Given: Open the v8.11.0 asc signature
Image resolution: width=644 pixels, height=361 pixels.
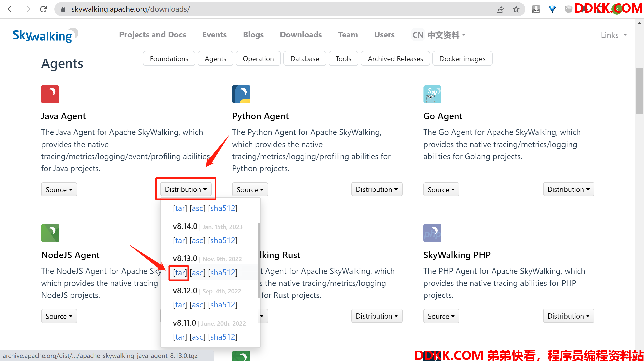Looking at the screenshot, I should 197,337.
